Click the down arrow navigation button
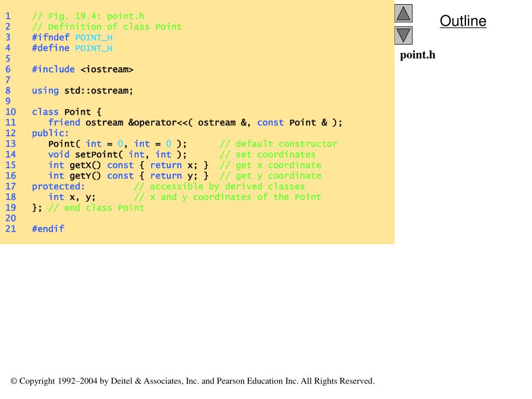The height and width of the screenshot is (399, 532). pos(403,35)
